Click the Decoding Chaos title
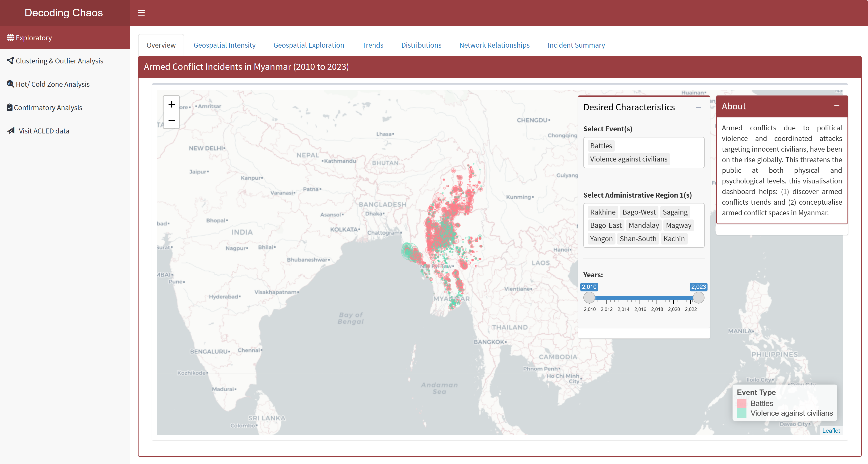 64,13
